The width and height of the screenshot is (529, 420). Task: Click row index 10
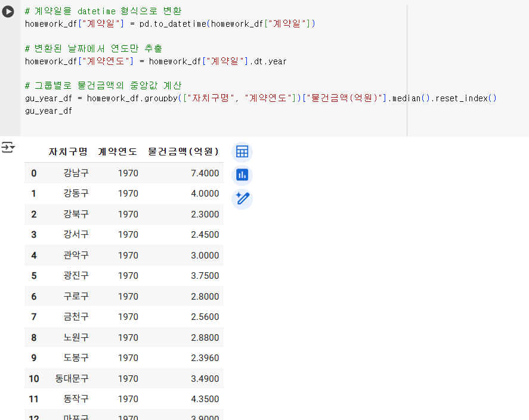point(34,379)
